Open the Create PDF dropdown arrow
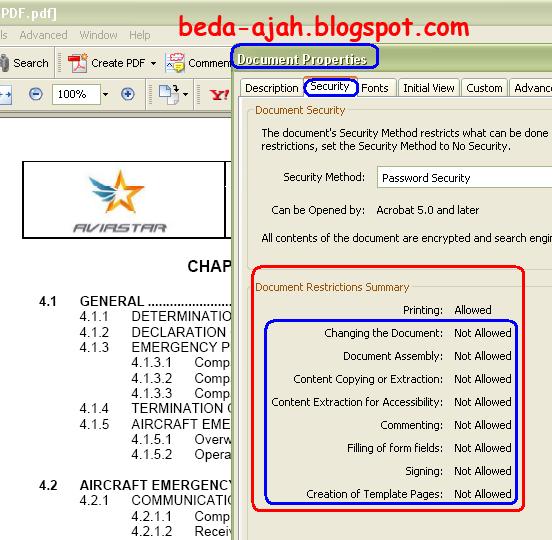 [153, 64]
